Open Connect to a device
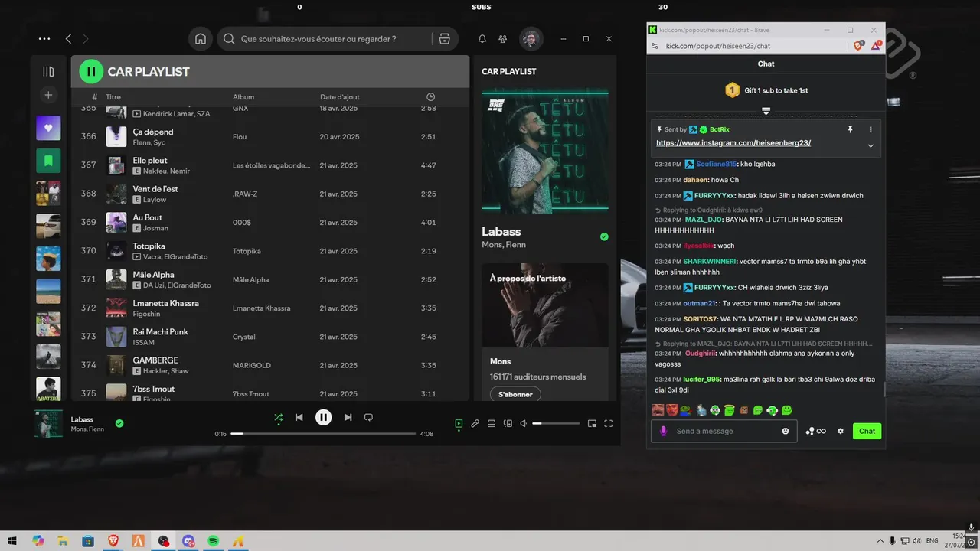 508,423
